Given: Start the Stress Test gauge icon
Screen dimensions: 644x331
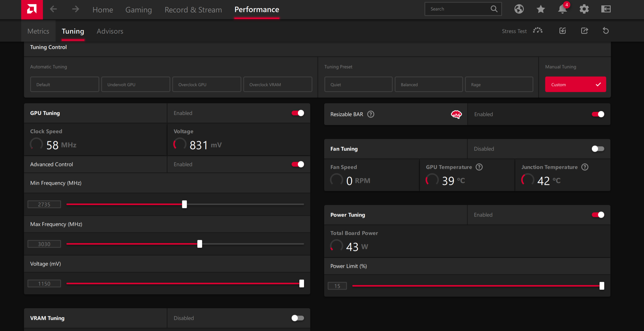Looking at the screenshot, I should pos(538,31).
